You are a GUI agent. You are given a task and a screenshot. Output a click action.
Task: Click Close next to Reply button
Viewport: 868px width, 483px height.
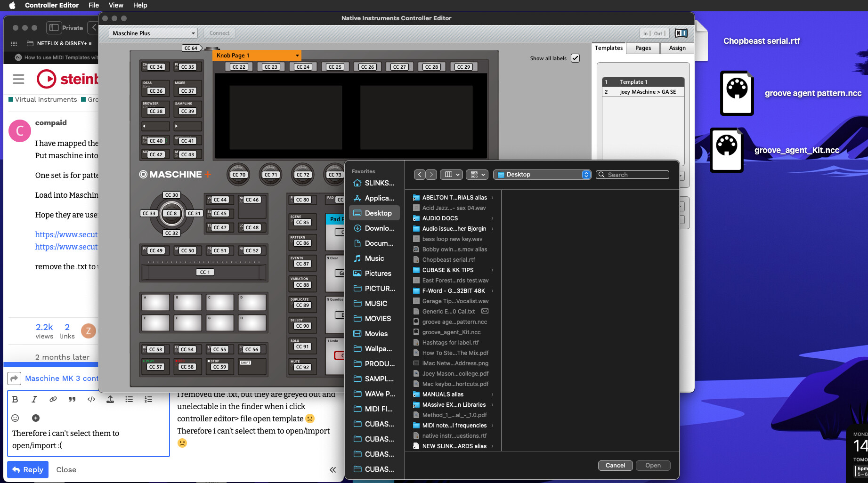point(66,470)
